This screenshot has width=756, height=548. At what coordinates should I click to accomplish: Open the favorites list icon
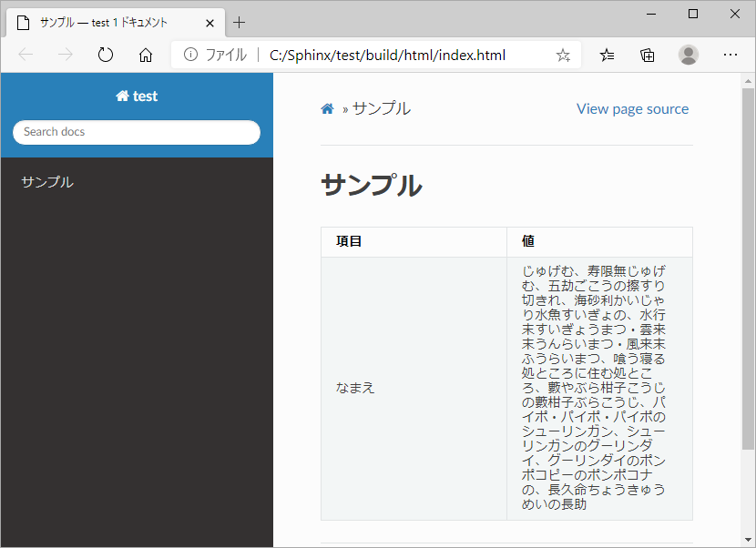(x=607, y=56)
